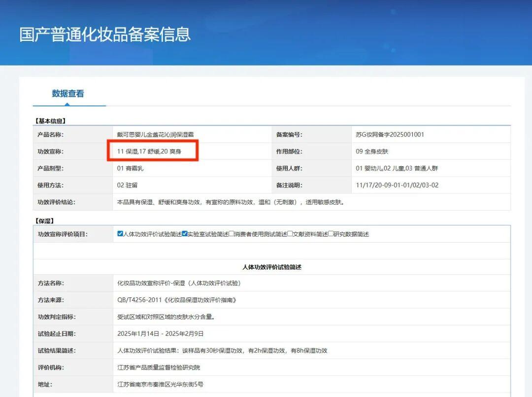Click the evaluating institution 江苏省产品质量监督检验研究院

(x=159, y=367)
